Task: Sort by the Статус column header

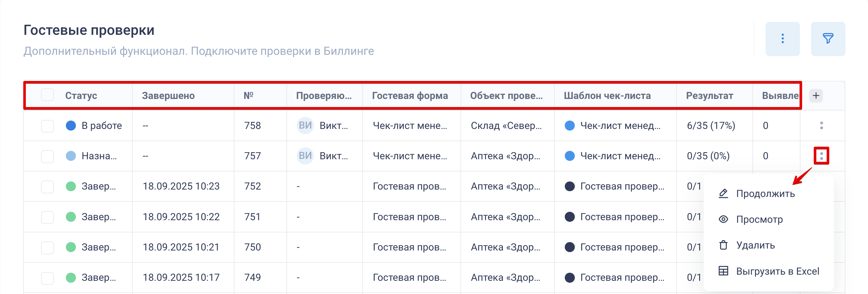Action: [81, 95]
